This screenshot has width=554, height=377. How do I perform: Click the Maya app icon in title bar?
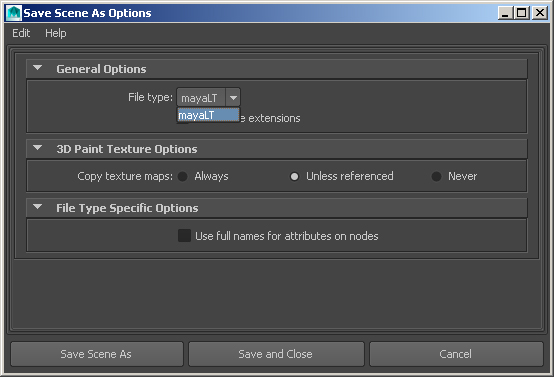[x=14, y=13]
